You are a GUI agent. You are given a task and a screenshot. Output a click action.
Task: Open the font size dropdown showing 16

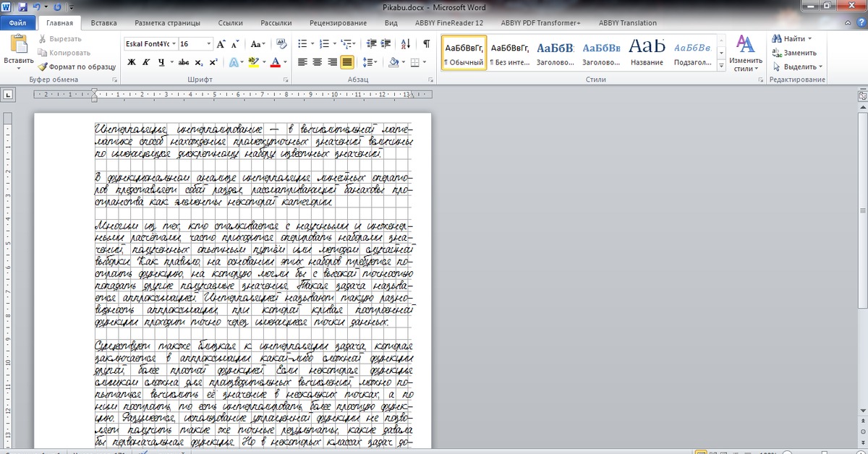208,44
